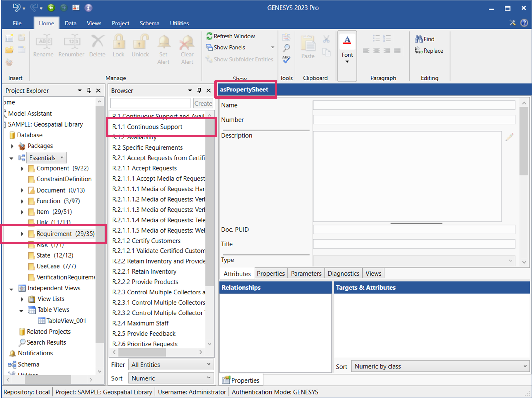Expand the Requirement folder node

coord(22,234)
